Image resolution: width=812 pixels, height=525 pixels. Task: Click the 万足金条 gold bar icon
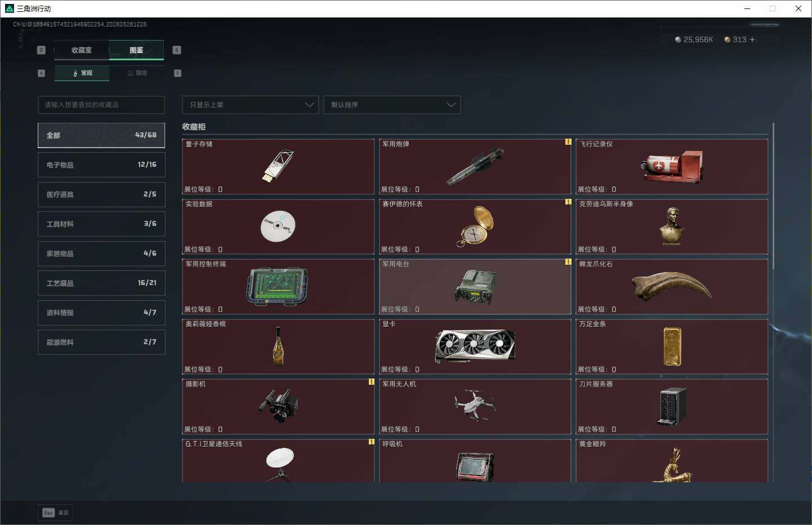click(x=672, y=346)
